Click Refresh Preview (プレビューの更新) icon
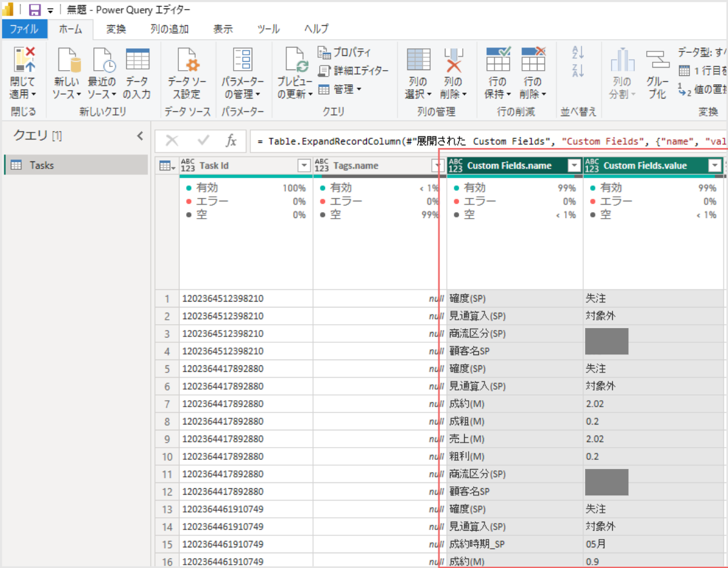The image size is (728, 568). click(295, 60)
